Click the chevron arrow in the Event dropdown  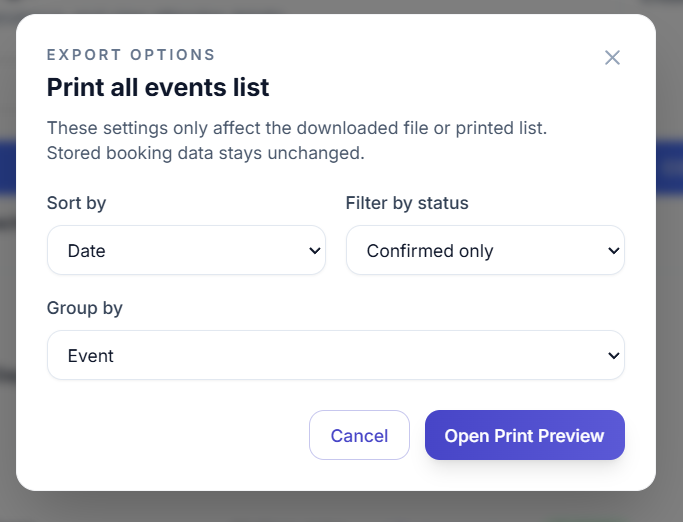pos(613,356)
